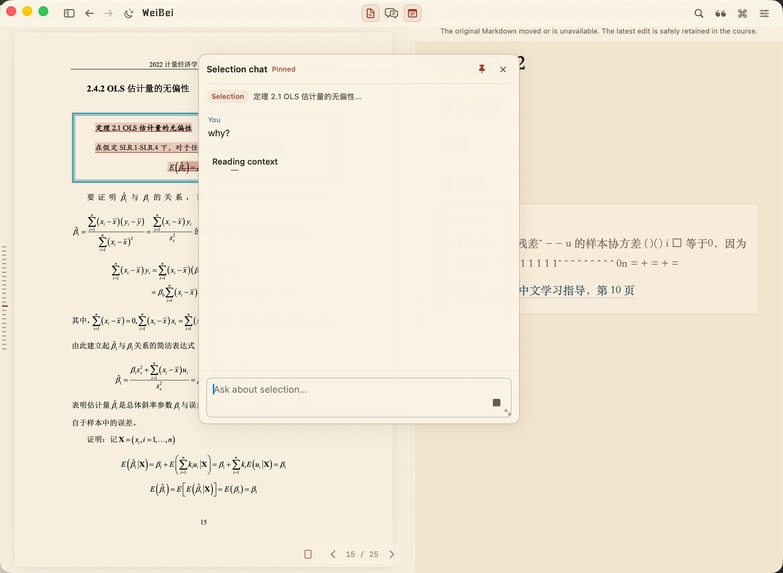Viewport: 783px width, 573px height.
Task: Click the printed page number 15 at page bottom
Action: 204,522
